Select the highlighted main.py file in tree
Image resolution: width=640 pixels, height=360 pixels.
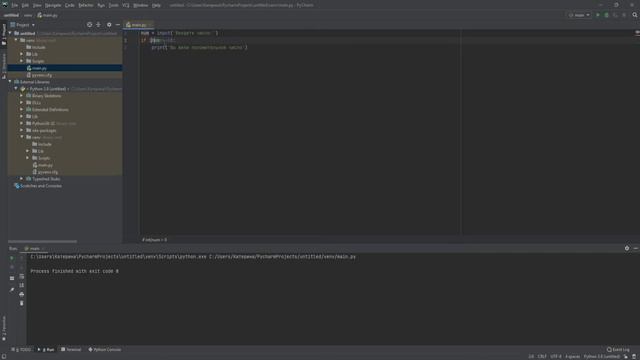65,68
